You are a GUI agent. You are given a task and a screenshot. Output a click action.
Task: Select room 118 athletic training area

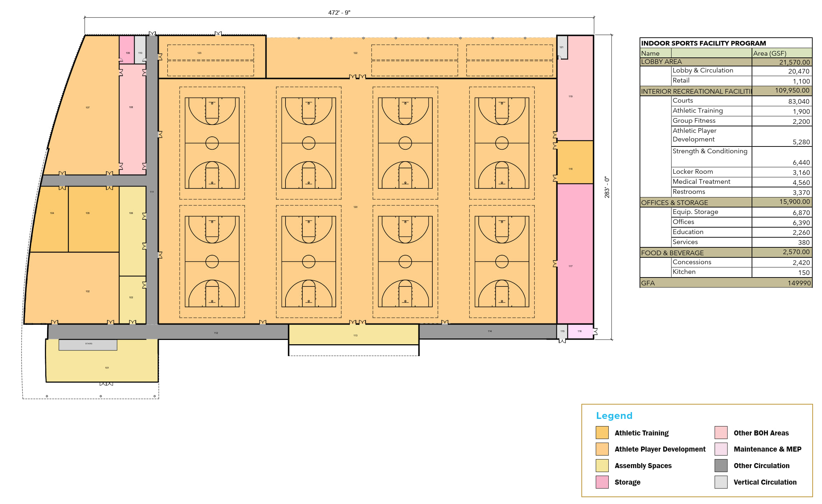575,162
